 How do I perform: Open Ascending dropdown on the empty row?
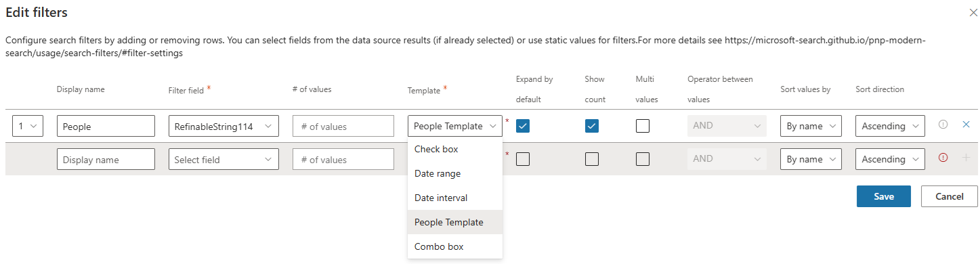point(890,159)
